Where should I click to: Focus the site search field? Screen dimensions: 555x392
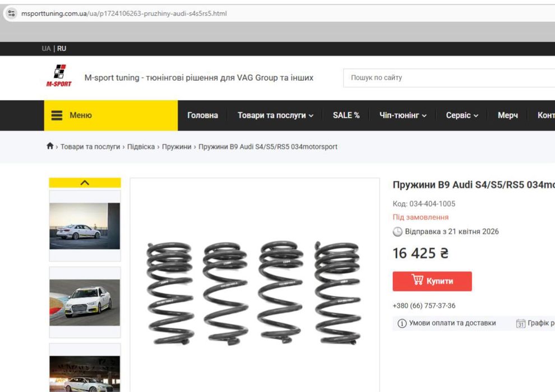coord(449,78)
